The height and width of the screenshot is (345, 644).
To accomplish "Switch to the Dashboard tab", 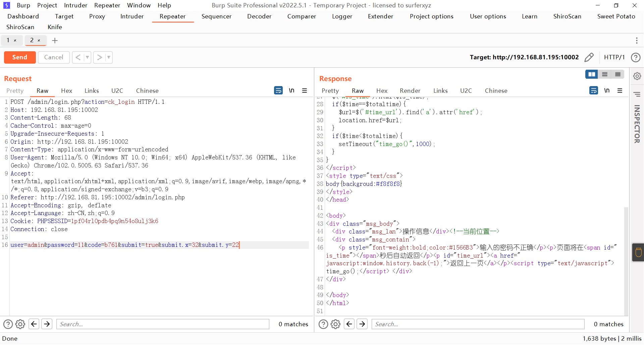I will (23, 16).
